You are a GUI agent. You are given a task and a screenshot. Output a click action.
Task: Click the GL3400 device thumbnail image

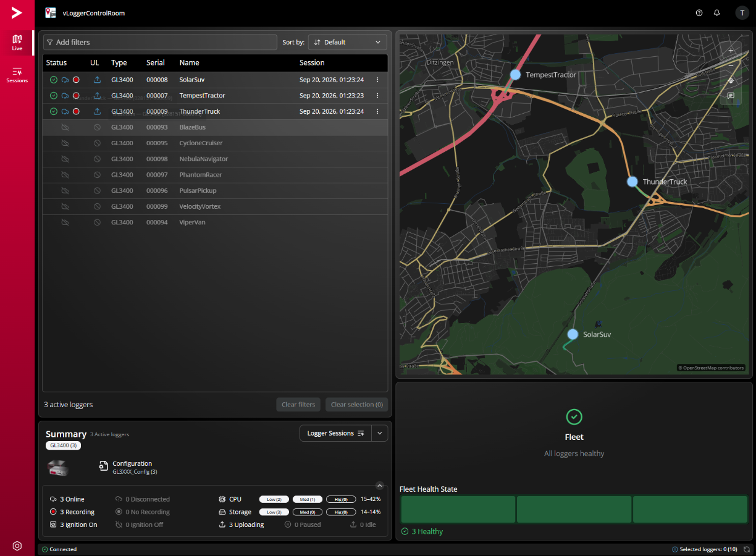click(x=58, y=468)
